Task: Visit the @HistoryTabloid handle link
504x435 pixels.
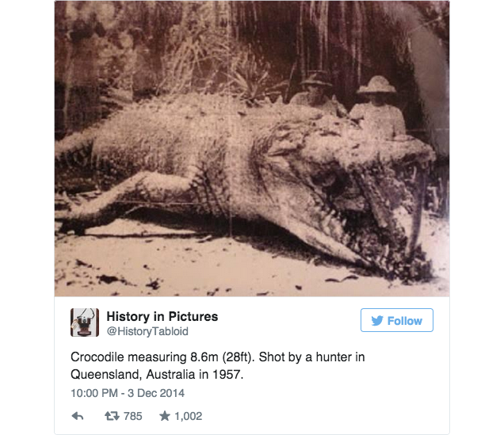Action: click(147, 331)
